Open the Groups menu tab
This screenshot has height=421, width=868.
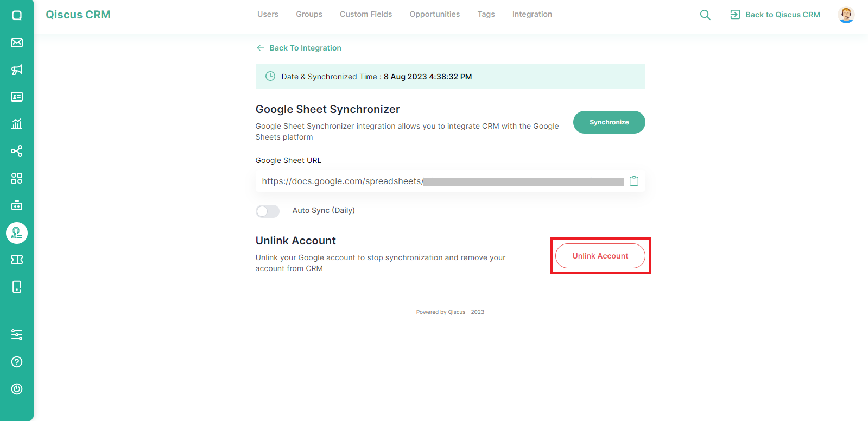click(309, 14)
